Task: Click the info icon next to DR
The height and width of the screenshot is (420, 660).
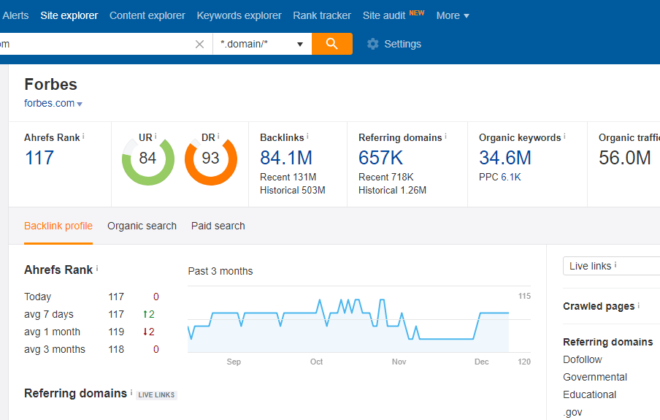Action: (x=218, y=136)
